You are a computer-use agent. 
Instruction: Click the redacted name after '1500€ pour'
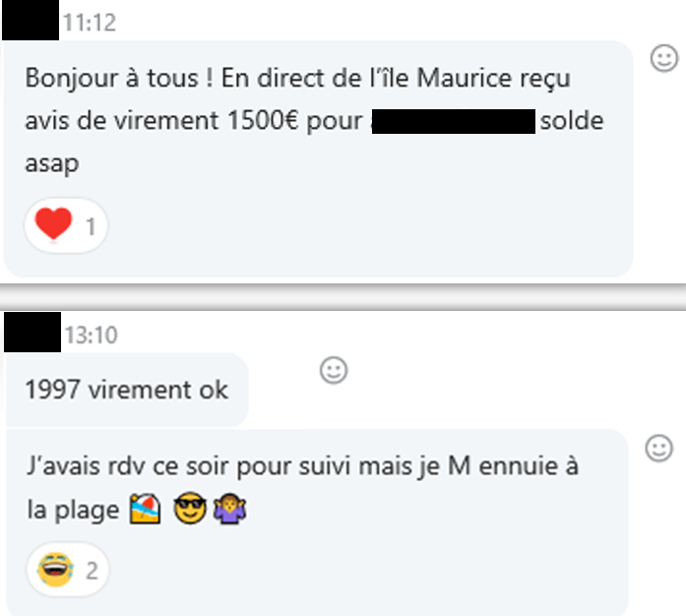[454, 121]
